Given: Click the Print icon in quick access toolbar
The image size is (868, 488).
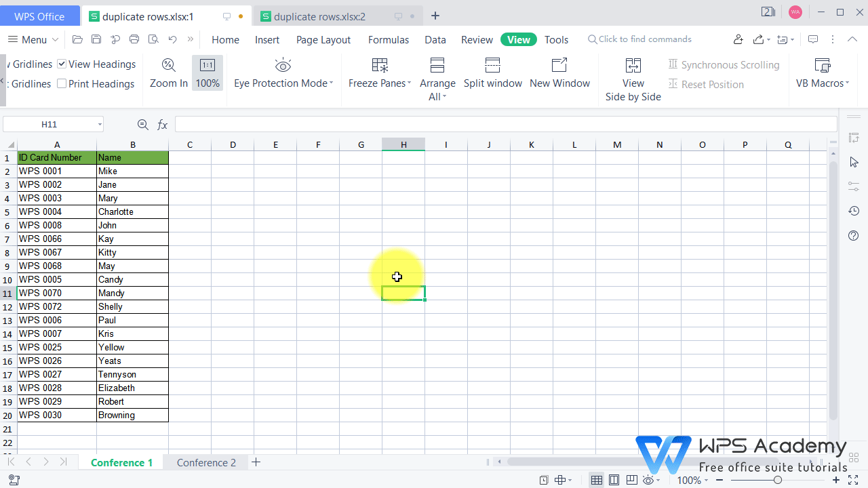Looking at the screenshot, I should [x=134, y=39].
